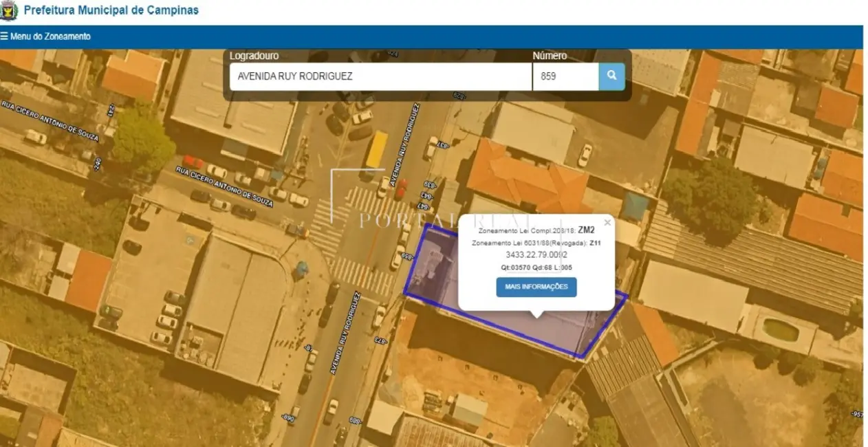Click the parcel code 3433.22.79.0092
This screenshot has height=447, width=868.
pos(536,255)
